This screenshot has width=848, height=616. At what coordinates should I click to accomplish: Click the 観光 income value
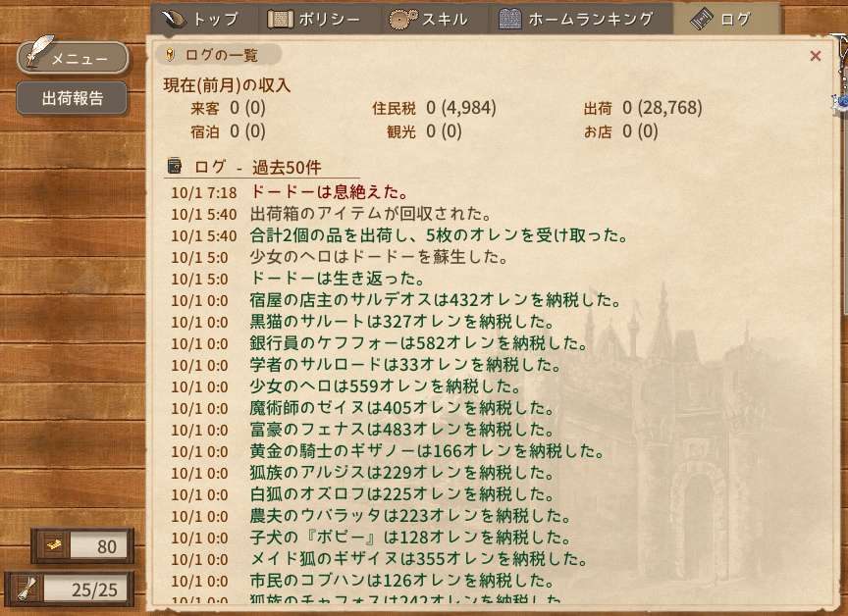click(x=444, y=130)
